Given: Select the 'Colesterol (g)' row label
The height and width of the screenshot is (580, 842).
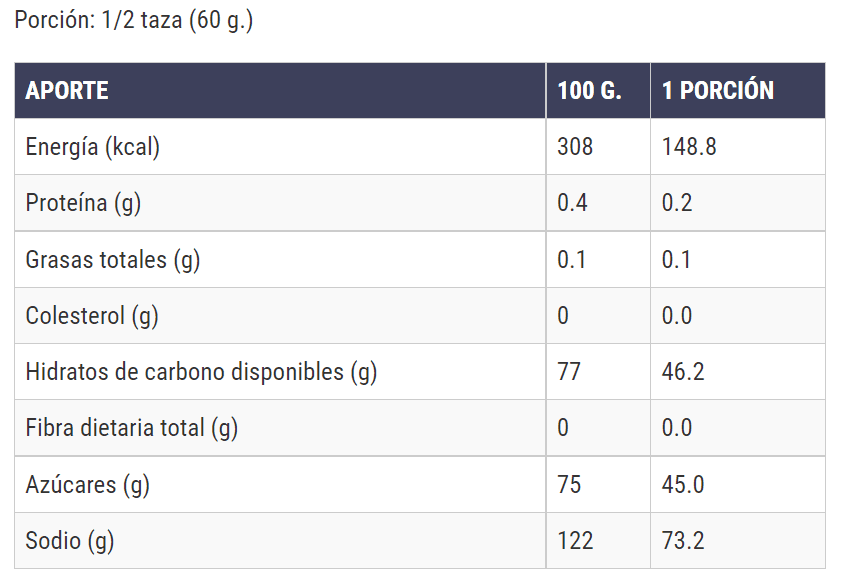Looking at the screenshot, I should [x=92, y=316].
